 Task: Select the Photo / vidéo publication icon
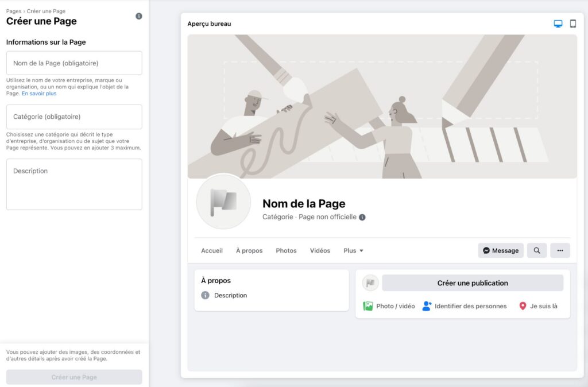[368, 306]
